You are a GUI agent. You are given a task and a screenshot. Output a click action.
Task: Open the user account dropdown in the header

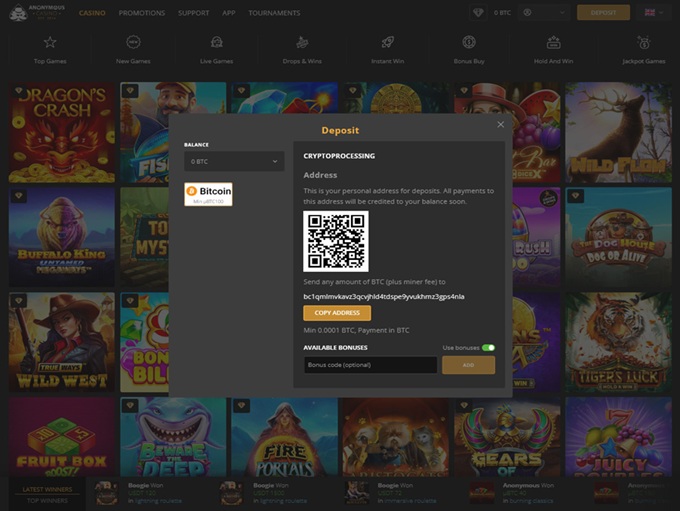pyautogui.click(x=545, y=13)
